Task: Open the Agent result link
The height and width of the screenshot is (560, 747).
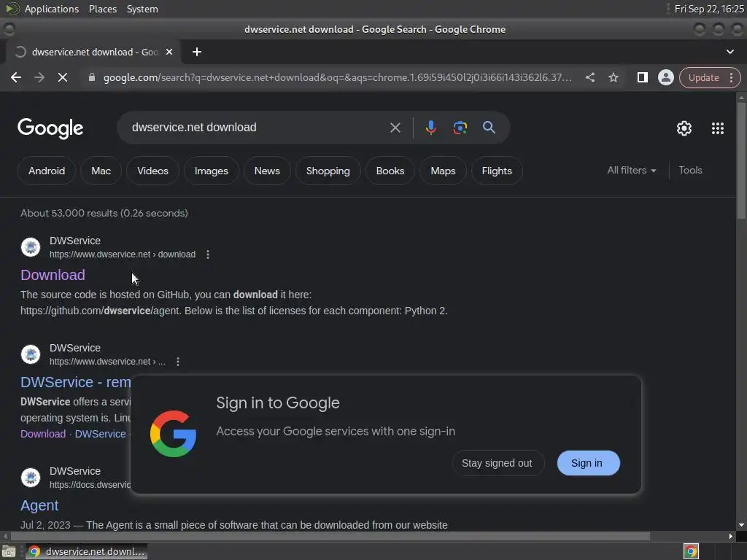Action: point(39,505)
